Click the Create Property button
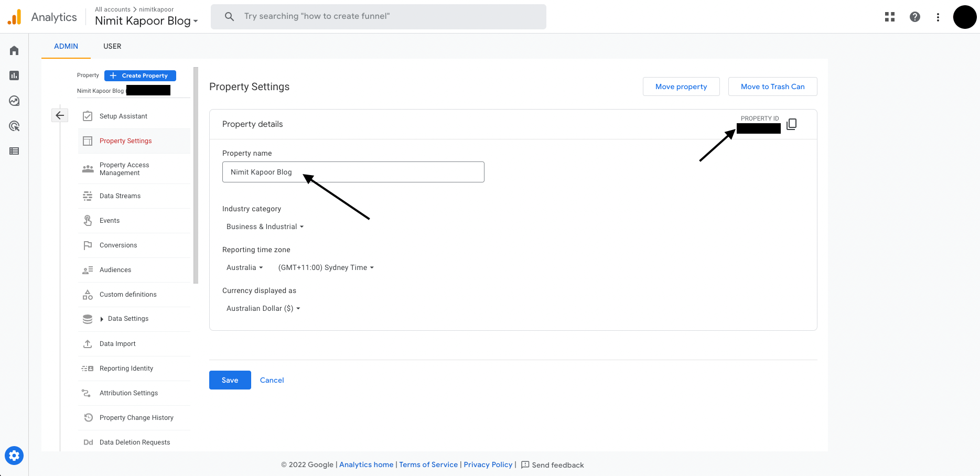Screen dimensions: 980x476 (140, 75)
